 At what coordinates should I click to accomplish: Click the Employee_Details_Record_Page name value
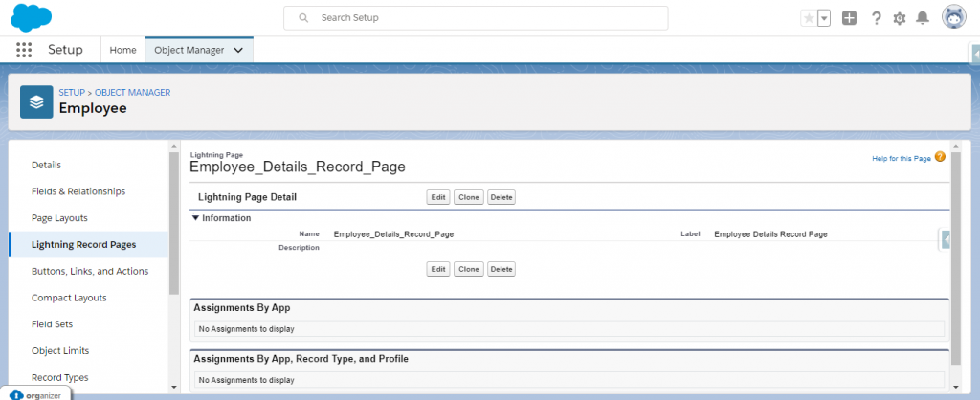tap(393, 234)
